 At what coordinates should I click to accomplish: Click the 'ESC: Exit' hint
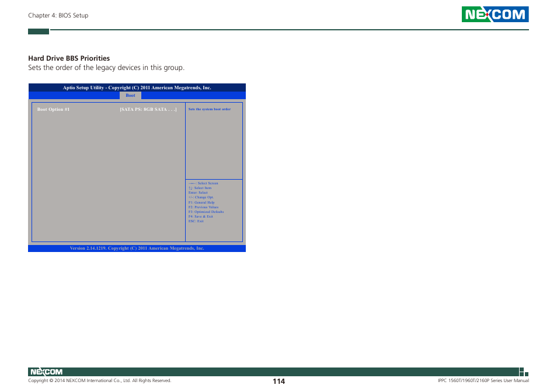click(x=196, y=221)
